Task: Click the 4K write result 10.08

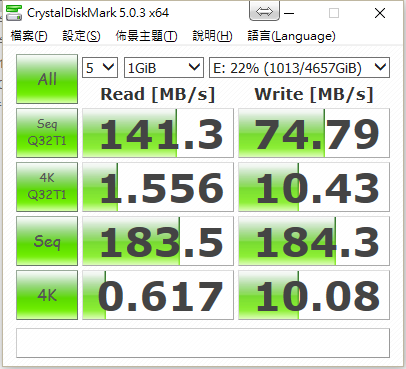Action: (x=314, y=295)
